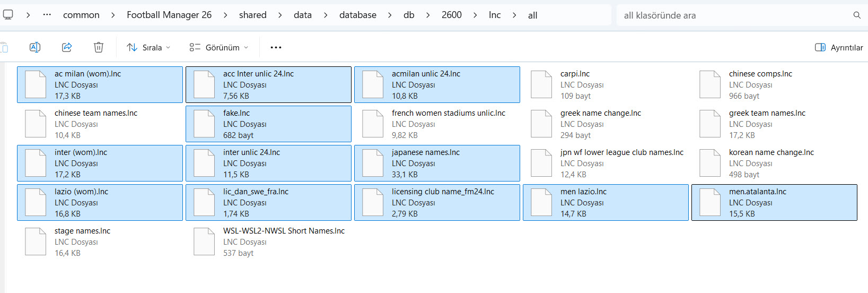The width and height of the screenshot is (868, 293).
Task: Show hidden breadcrumb folders via the ellipsis
Action: [x=47, y=15]
